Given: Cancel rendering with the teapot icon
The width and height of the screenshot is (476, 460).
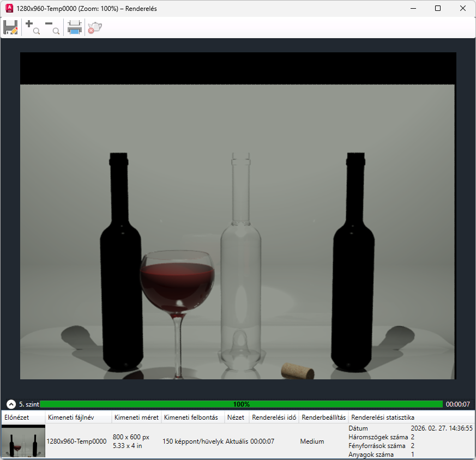Looking at the screenshot, I should click(x=95, y=27).
